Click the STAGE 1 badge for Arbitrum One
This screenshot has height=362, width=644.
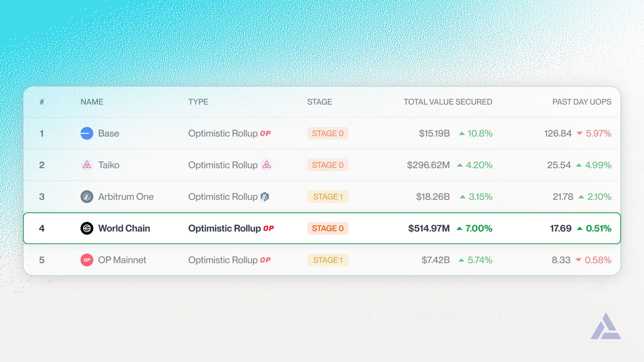click(328, 197)
